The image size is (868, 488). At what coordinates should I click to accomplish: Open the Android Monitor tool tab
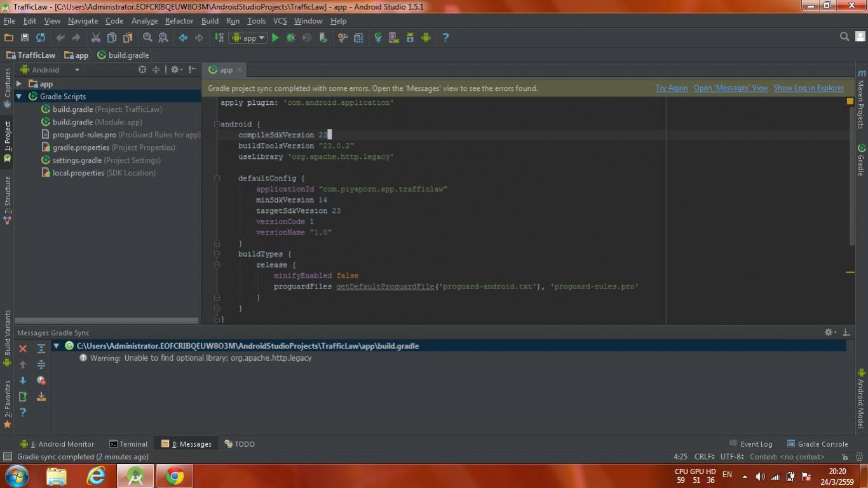tap(57, 444)
